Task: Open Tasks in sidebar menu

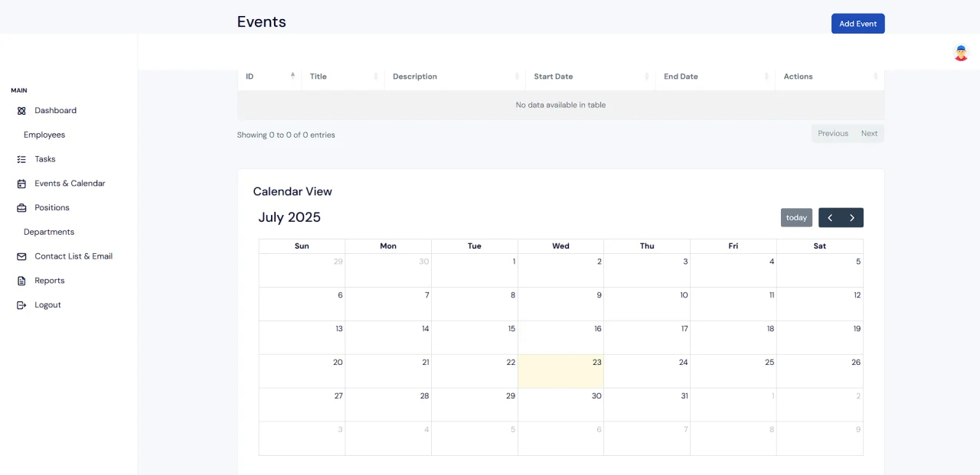Action: click(x=45, y=159)
